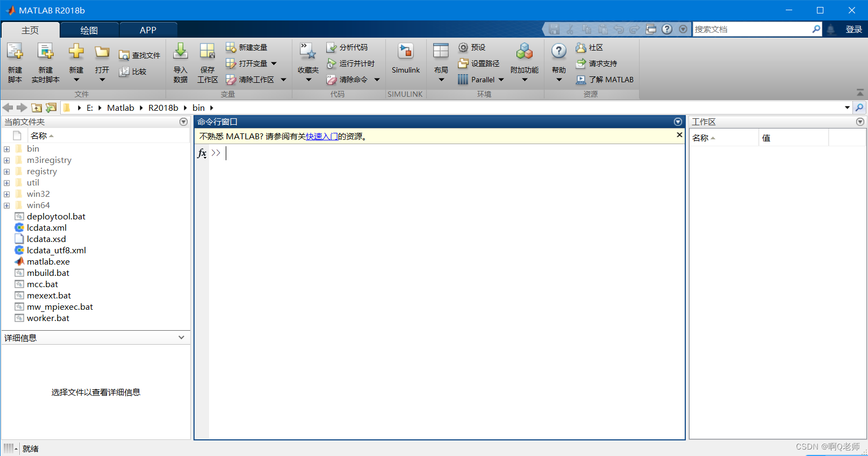The image size is (868, 456).
Task: Click the Search Documentation (搜索文档) field
Action: pyautogui.click(x=752, y=29)
